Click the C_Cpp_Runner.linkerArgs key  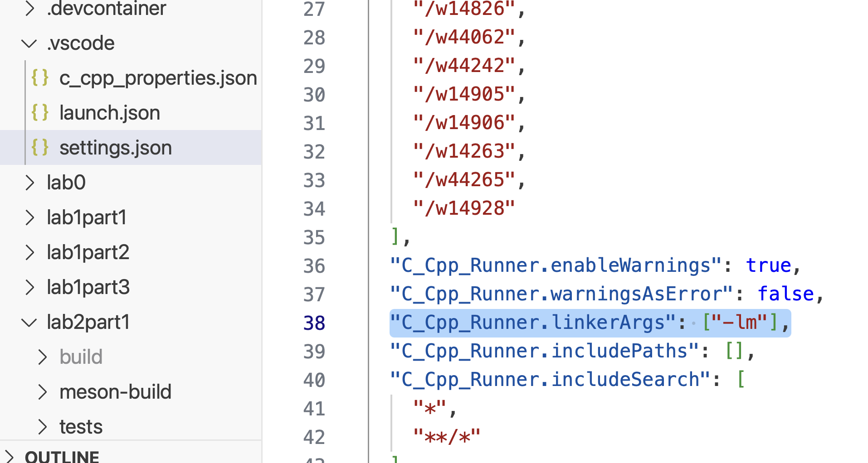pyautogui.click(x=533, y=323)
